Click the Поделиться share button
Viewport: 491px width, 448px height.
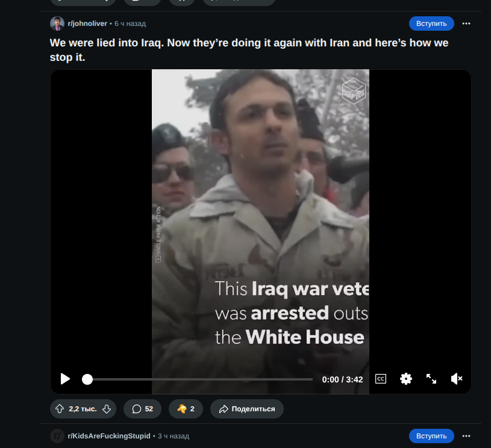click(247, 409)
